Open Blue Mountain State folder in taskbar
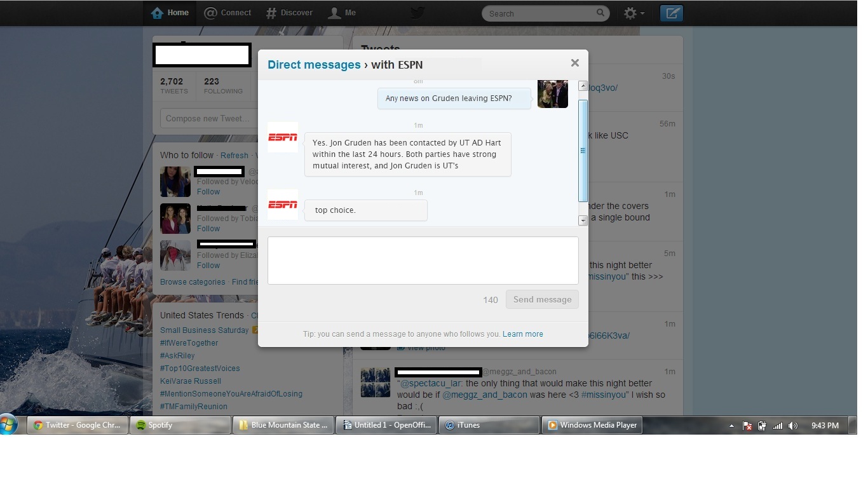868x488 pixels. (283, 425)
